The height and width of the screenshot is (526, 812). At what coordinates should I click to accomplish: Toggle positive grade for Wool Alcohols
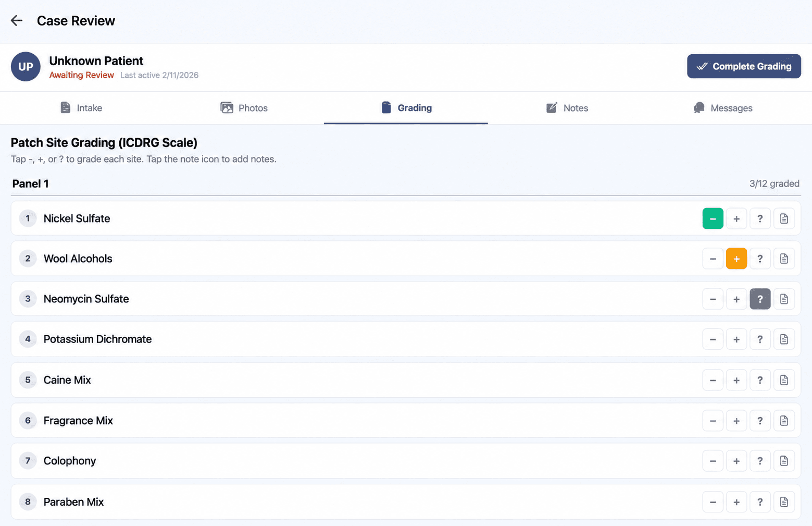point(736,259)
